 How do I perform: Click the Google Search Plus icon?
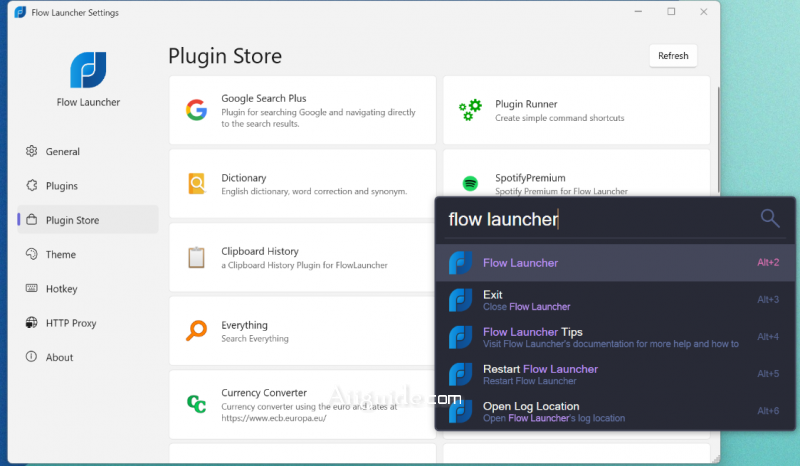pos(196,110)
